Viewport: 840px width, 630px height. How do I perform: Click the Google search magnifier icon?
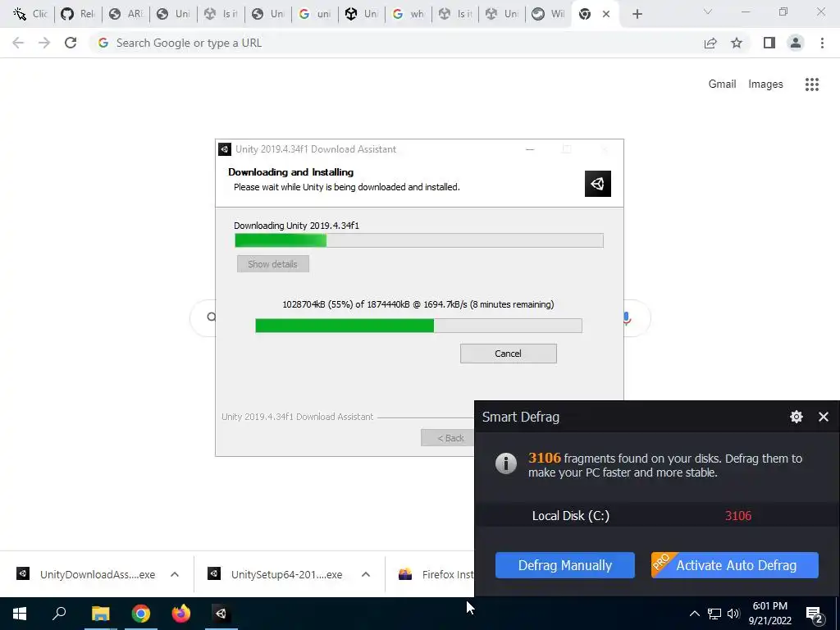211,317
